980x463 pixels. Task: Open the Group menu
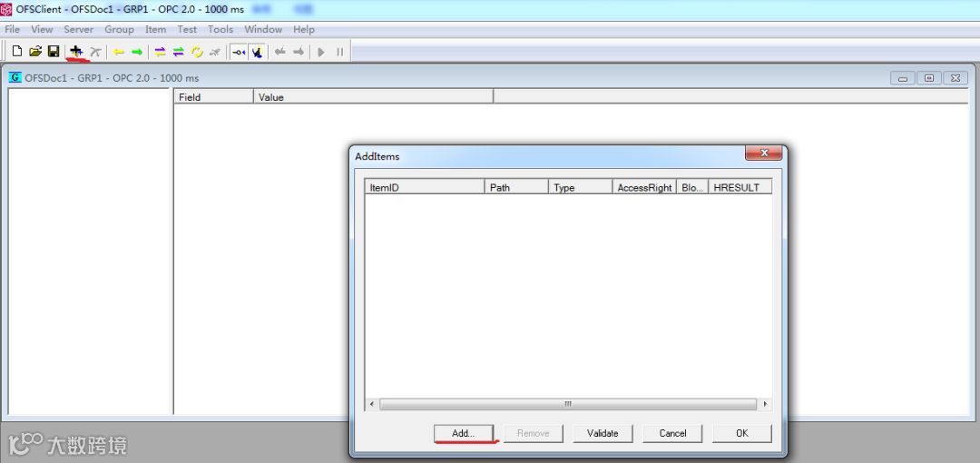119,29
